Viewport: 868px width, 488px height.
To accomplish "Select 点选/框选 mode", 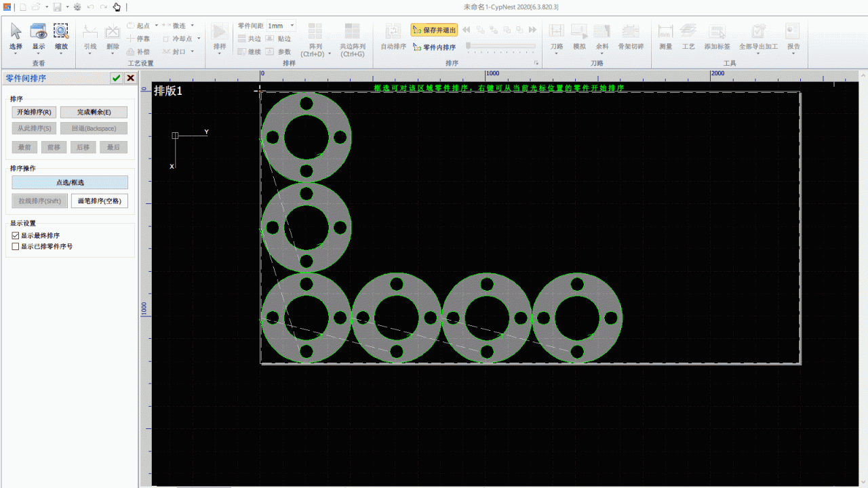I will tap(70, 182).
